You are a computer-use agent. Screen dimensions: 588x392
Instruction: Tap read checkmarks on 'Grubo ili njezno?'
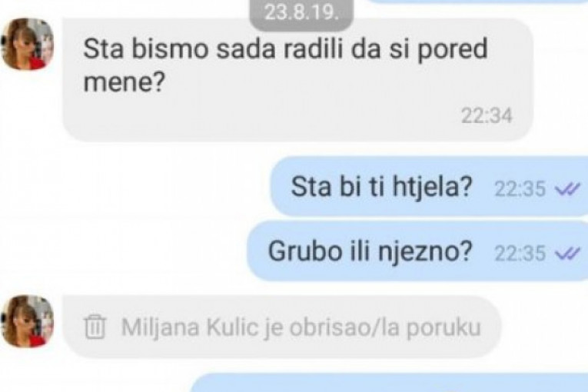pos(567,254)
